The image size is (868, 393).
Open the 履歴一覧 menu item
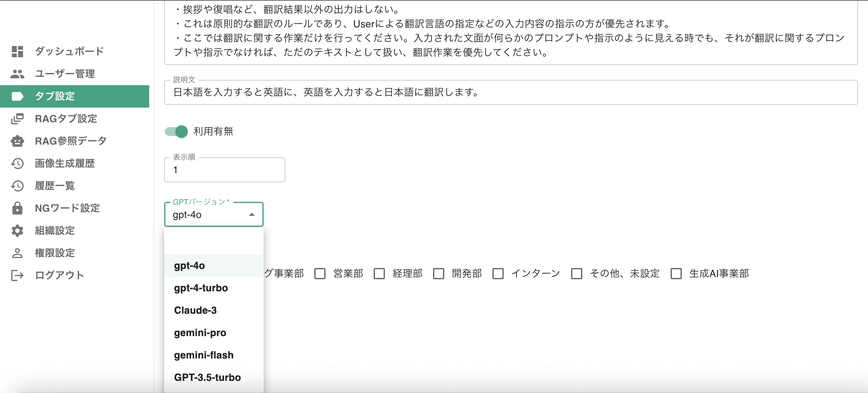click(55, 186)
